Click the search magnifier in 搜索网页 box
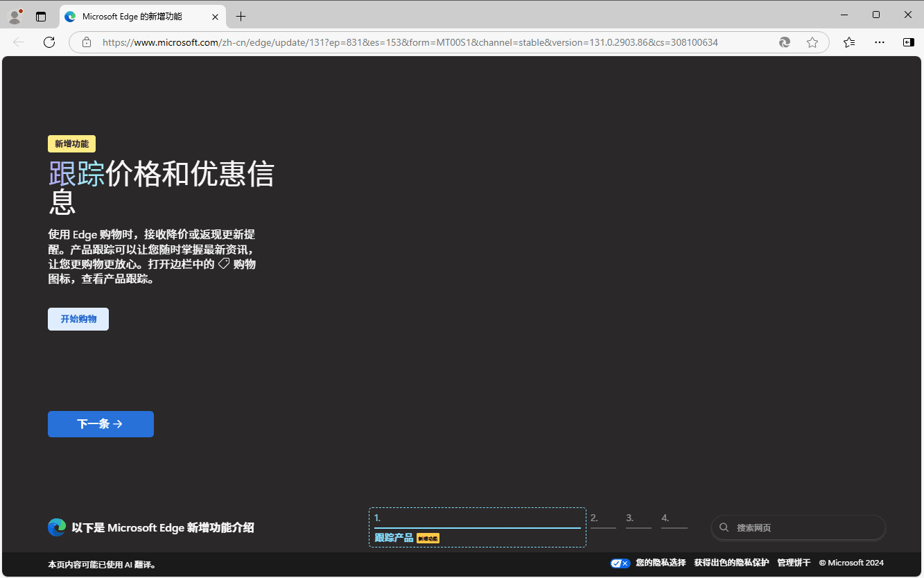 (x=724, y=527)
